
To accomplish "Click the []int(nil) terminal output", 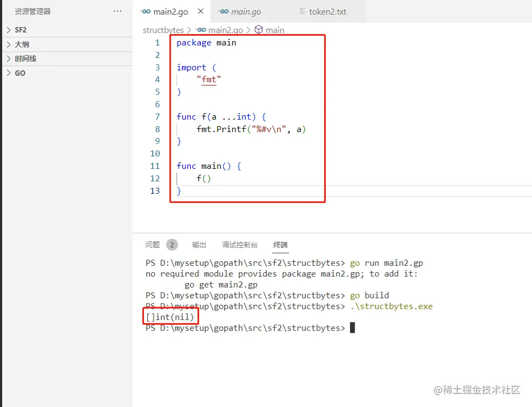I will click(x=170, y=317).
